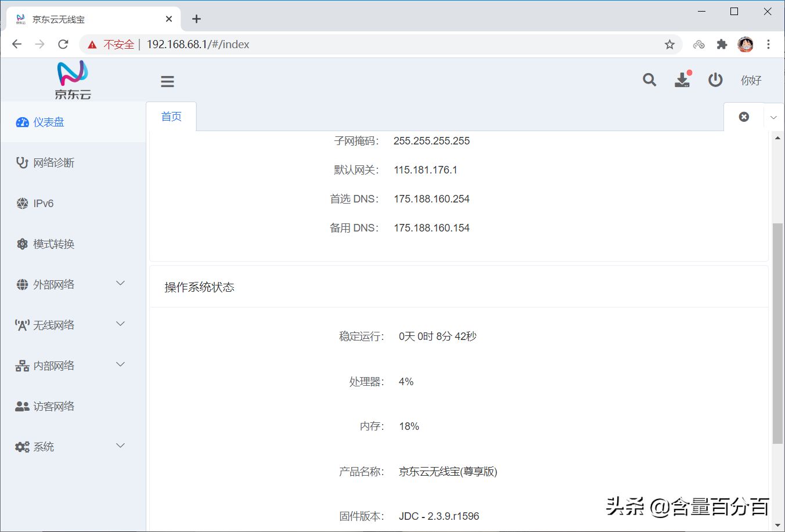Click the power logout icon
The image size is (785, 532).
click(715, 80)
